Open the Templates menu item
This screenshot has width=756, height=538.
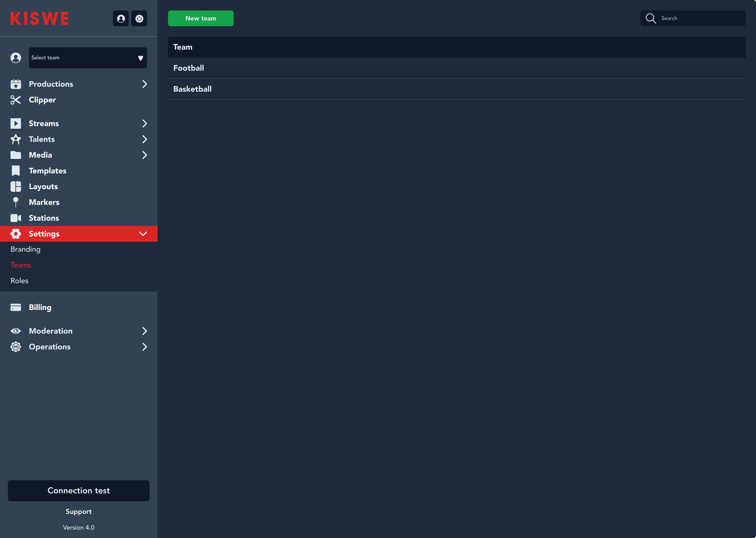tap(48, 170)
